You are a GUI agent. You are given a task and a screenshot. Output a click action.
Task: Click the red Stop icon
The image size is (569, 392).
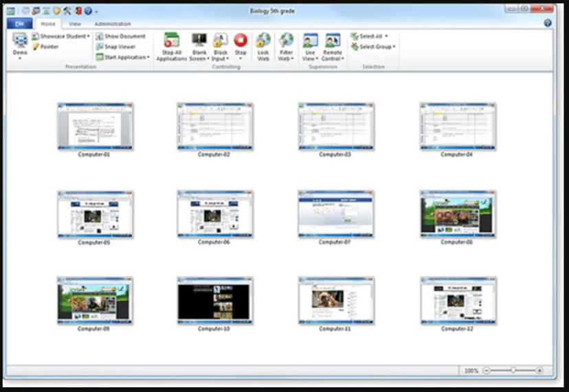pyautogui.click(x=241, y=40)
